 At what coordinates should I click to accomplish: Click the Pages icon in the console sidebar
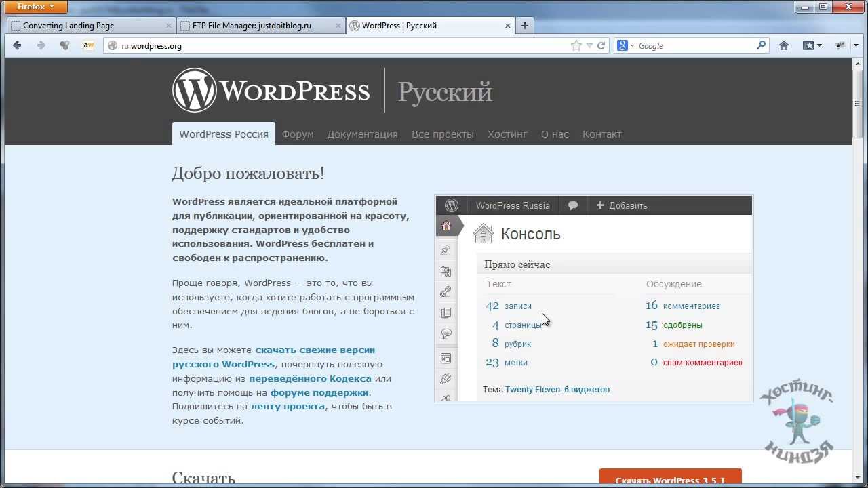click(x=446, y=313)
